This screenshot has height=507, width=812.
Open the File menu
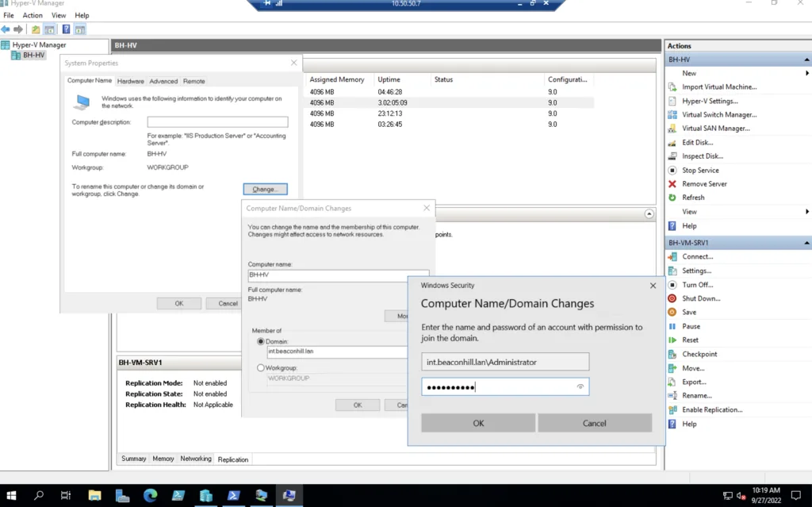9,16
